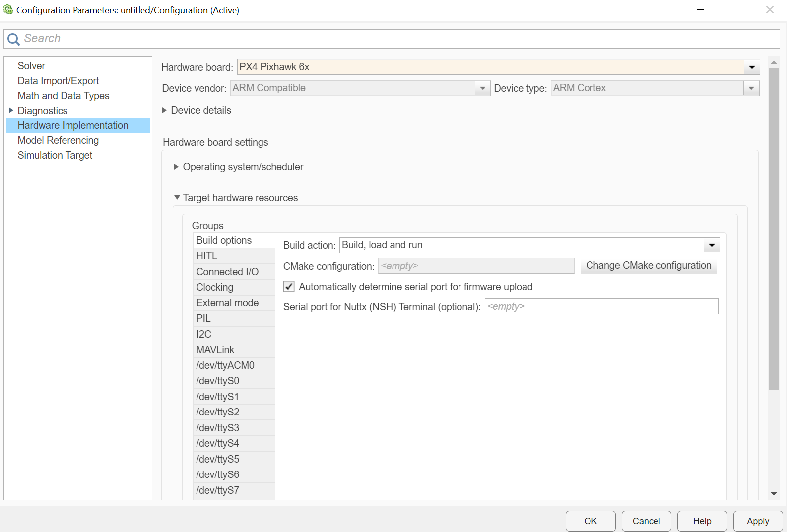Screen dimensions: 787x532
Task: Open the Connected I/O group
Action: [x=234, y=272]
